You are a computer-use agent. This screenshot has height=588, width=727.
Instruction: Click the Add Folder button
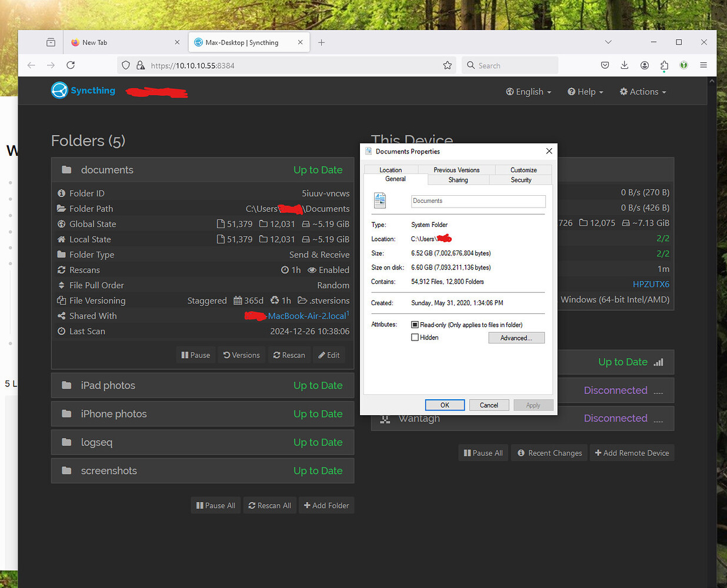(326, 505)
